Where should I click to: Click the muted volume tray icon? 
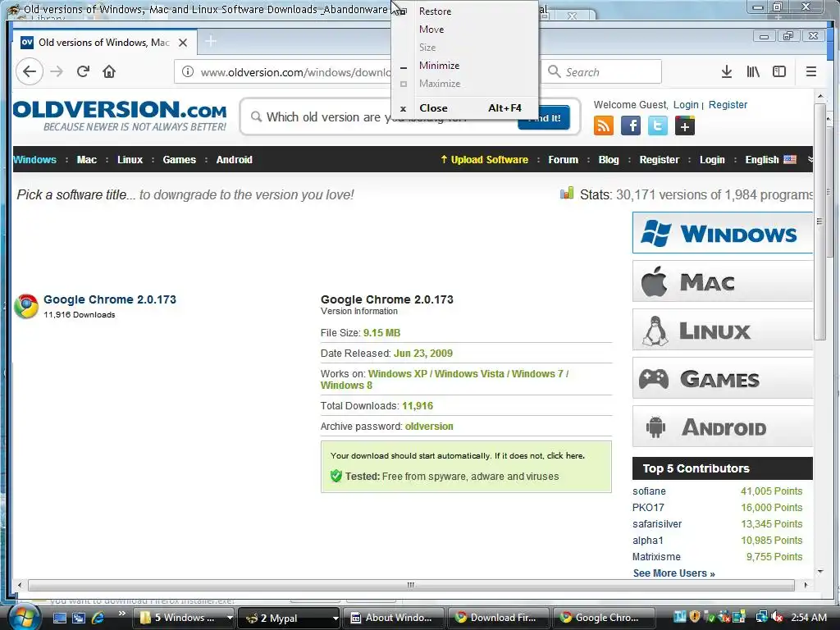pos(777,618)
